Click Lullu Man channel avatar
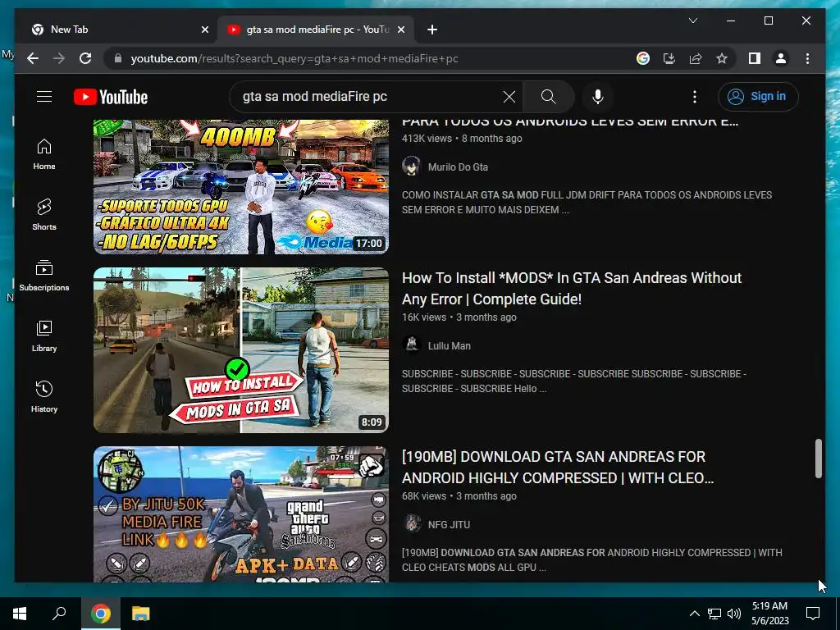This screenshot has height=630, width=840. coord(412,345)
